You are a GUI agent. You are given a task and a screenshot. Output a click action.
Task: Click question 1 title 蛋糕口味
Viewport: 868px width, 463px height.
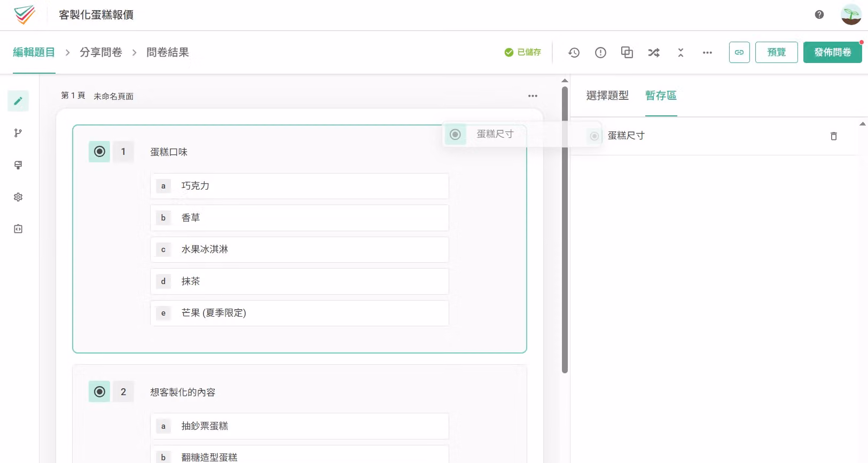pos(169,152)
